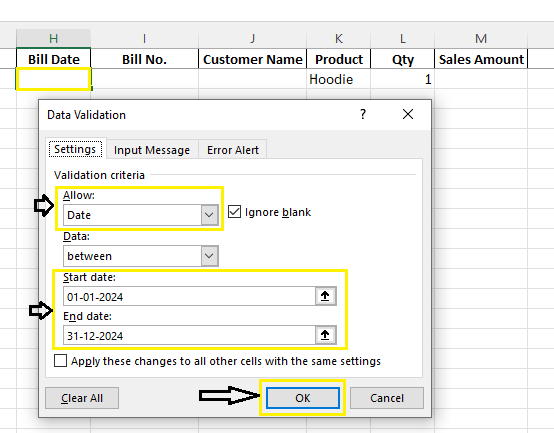
Task: Select column M header
Action: pos(481,38)
